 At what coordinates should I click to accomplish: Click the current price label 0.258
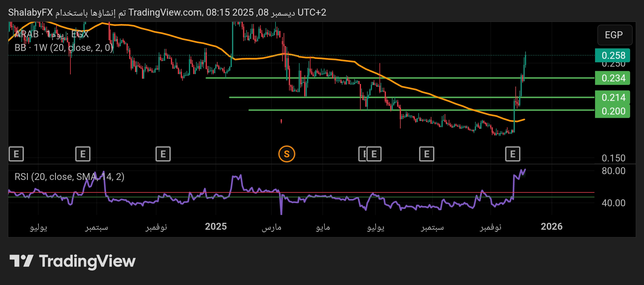(613, 55)
